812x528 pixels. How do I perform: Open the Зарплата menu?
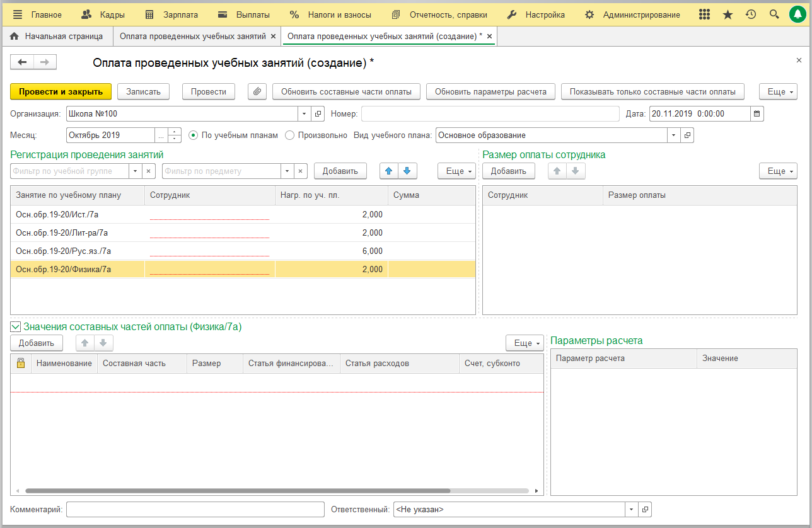(x=171, y=14)
